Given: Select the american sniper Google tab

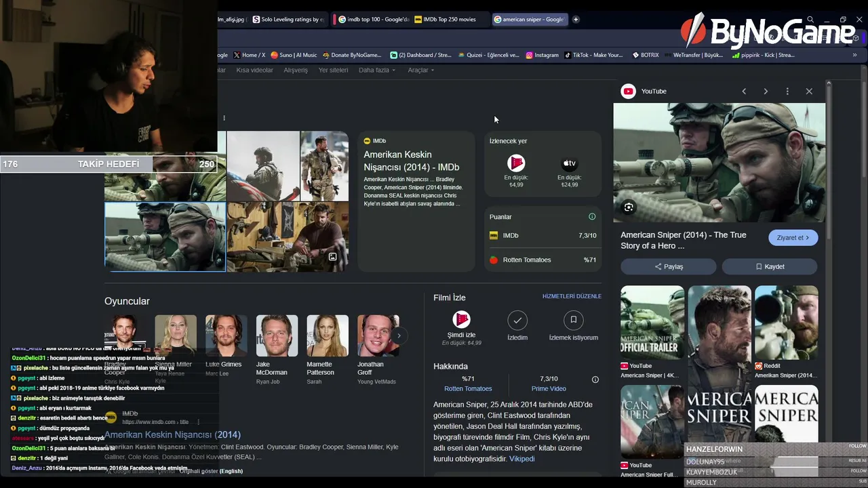Looking at the screenshot, I should pos(529,20).
